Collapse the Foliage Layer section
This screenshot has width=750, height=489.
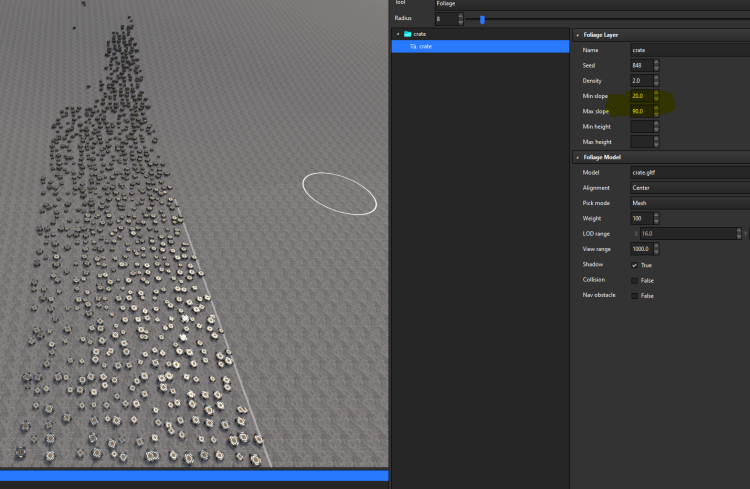click(578, 35)
